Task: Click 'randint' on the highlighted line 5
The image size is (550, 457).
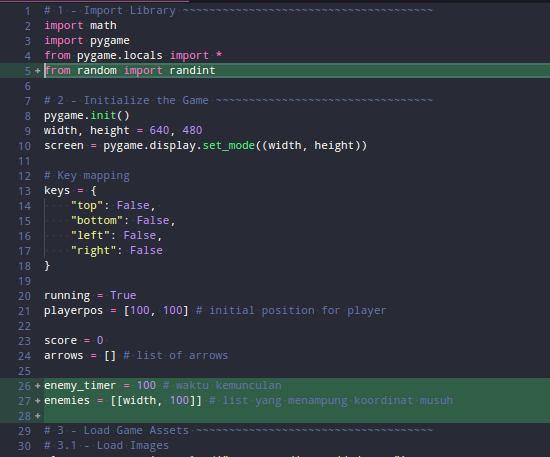Action: pos(192,70)
